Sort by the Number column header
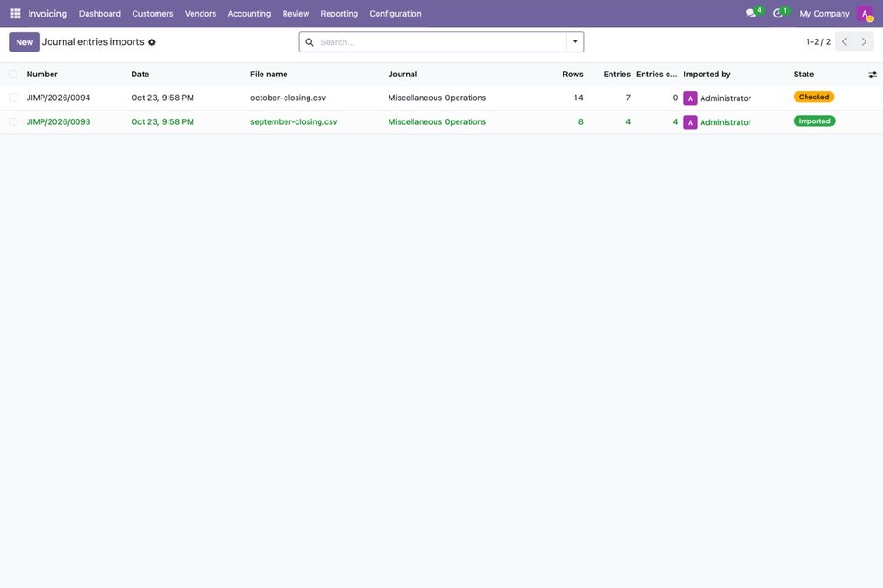Screen dimensions: 883x588 (42, 75)
